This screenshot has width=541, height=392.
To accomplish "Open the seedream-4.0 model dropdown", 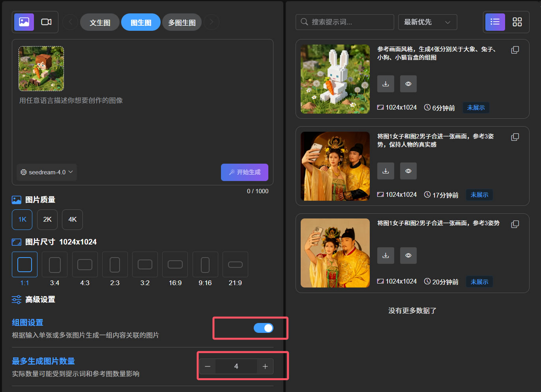I will point(47,172).
